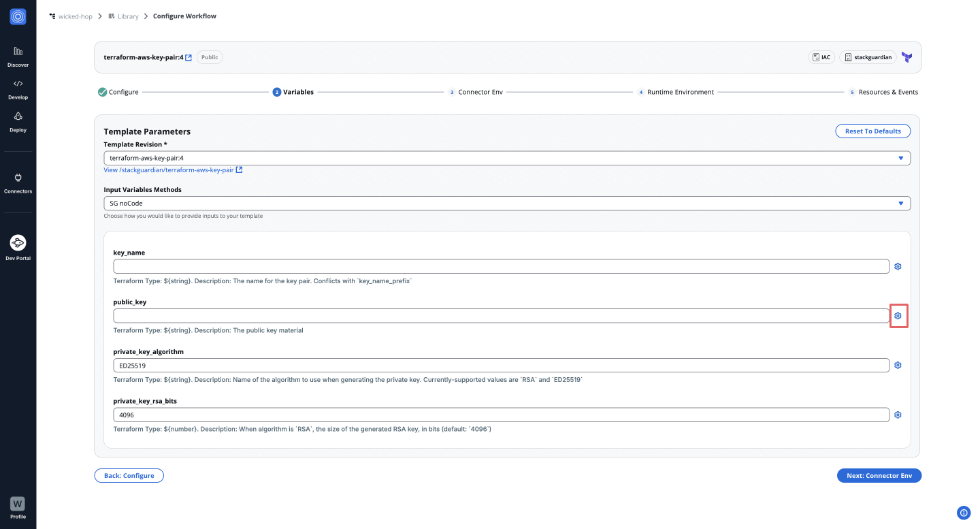The width and height of the screenshot is (980, 529).
Task: Open the Dev Portal from the sidebar
Action: coord(18,245)
